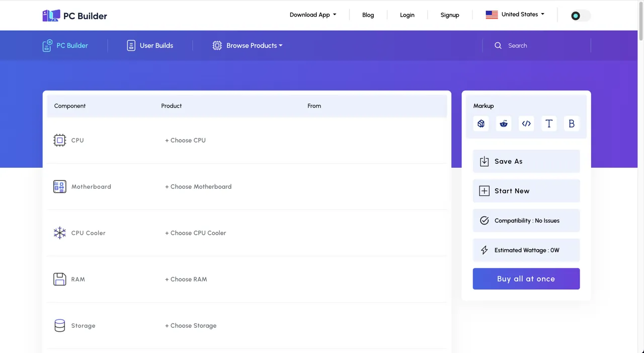Select the 3D box markup icon
644x353 pixels.
point(481,123)
